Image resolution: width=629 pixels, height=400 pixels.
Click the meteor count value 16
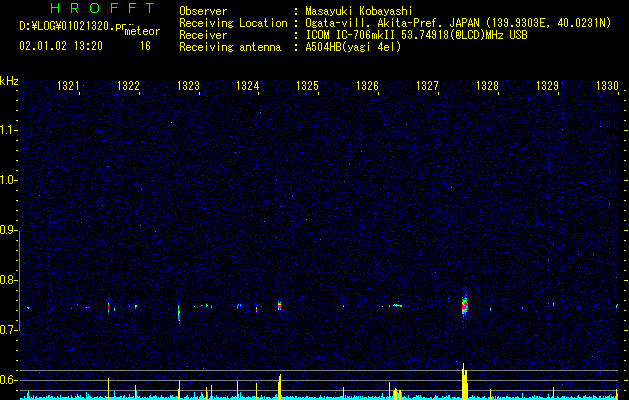click(x=145, y=46)
